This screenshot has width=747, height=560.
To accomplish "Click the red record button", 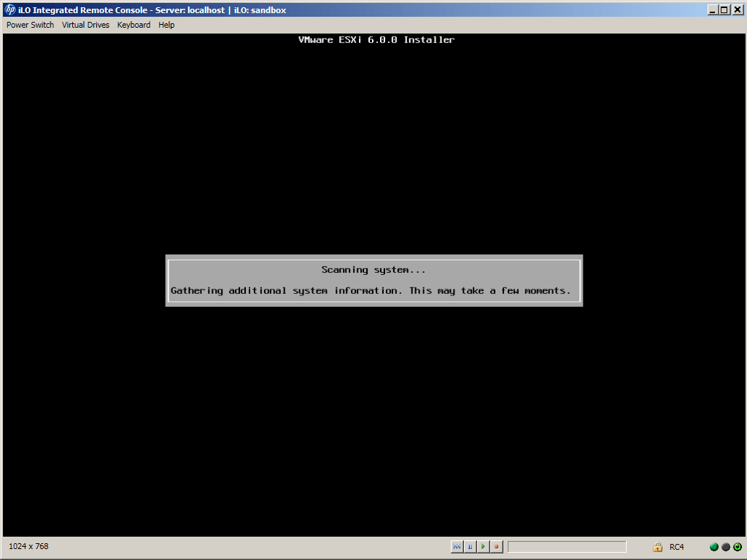I will pyautogui.click(x=496, y=546).
